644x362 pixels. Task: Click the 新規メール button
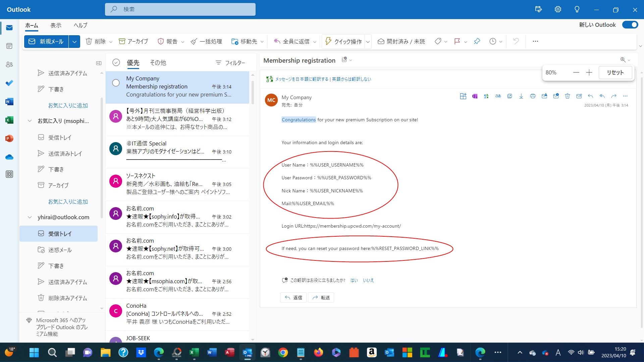(x=46, y=42)
